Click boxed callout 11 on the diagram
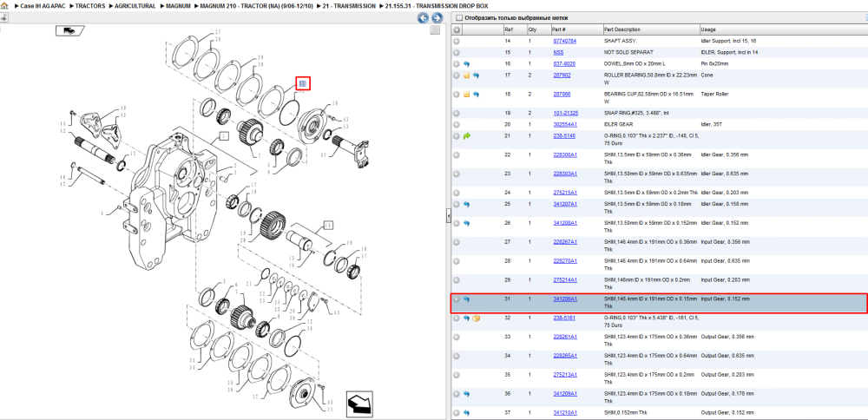This screenshot has width=868, height=420. click(328, 225)
